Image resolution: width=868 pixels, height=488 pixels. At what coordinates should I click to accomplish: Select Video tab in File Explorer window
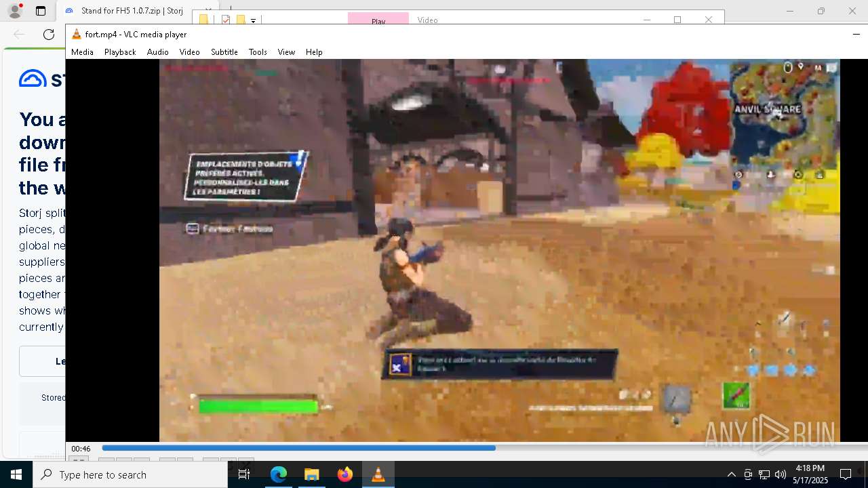tap(427, 20)
